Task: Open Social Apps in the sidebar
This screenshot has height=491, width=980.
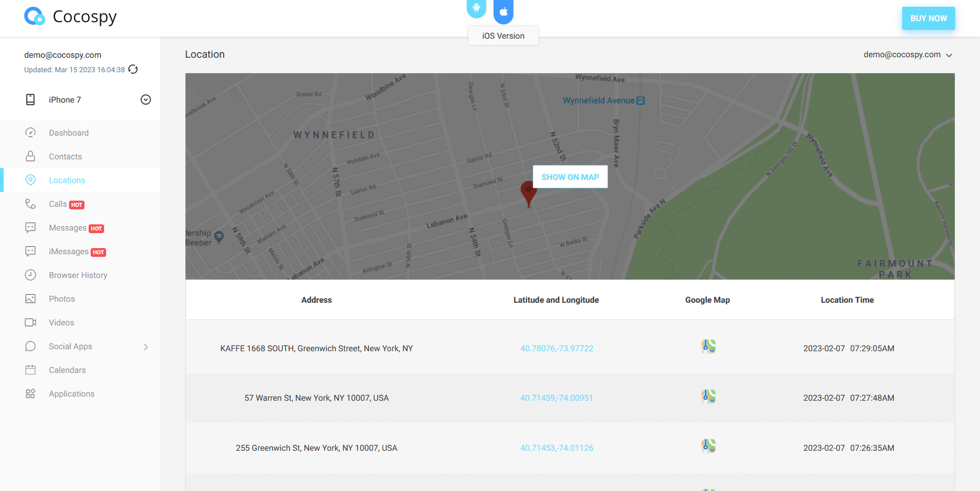Action: pos(80,346)
